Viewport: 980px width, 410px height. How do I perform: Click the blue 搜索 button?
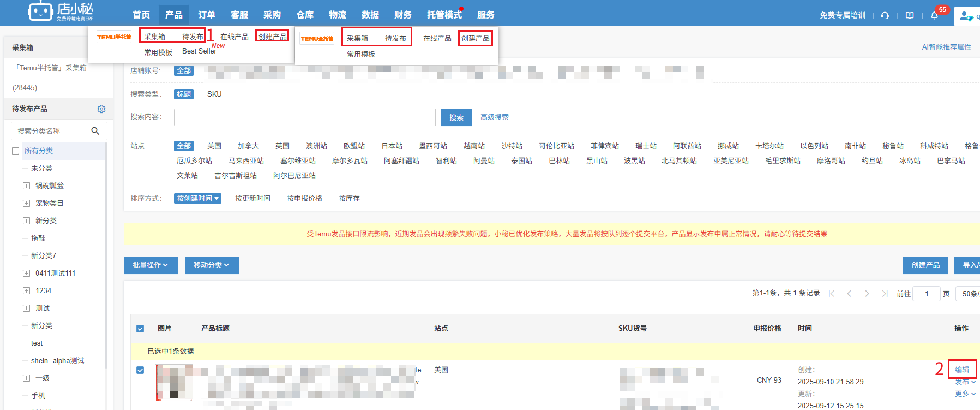click(x=456, y=117)
